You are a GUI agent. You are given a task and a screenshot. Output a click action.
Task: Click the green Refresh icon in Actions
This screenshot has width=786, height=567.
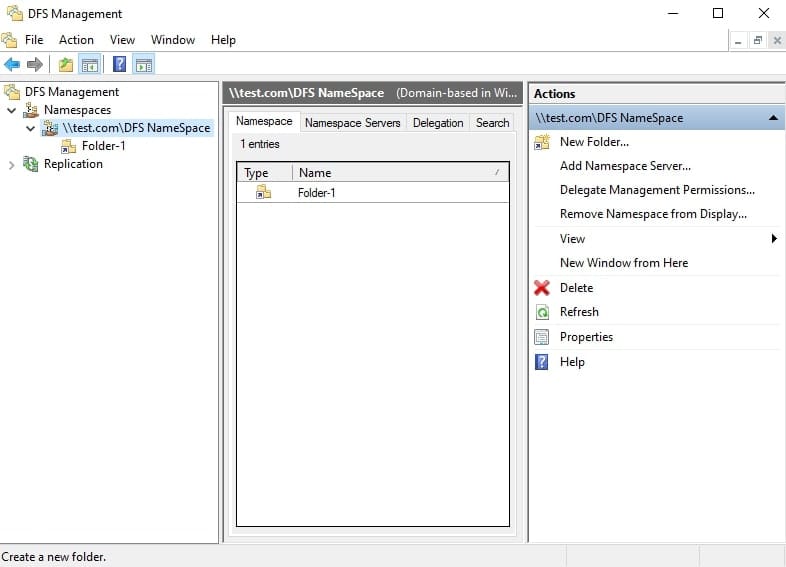pos(542,312)
